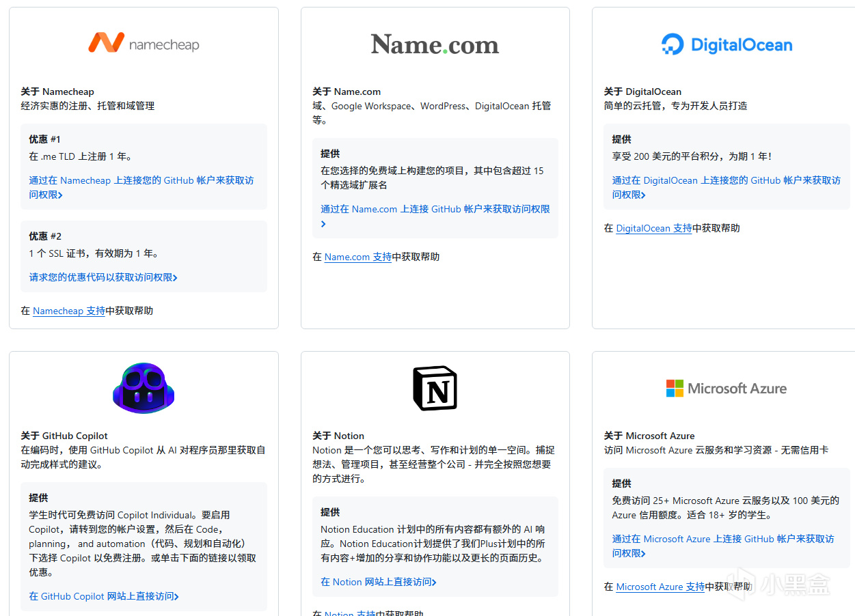Open DigitalOcean GitHub account connection link
The width and height of the screenshot is (855, 616).
click(727, 188)
